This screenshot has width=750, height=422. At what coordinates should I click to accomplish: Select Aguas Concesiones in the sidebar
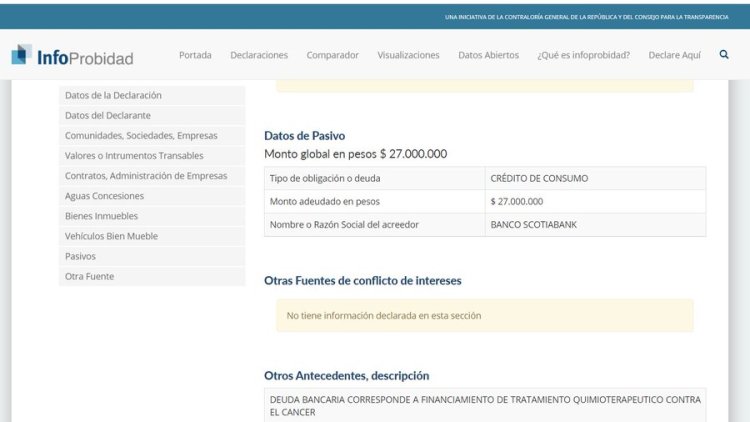(152, 196)
